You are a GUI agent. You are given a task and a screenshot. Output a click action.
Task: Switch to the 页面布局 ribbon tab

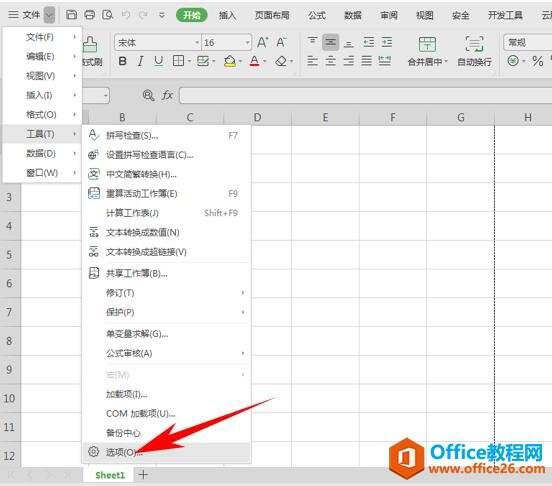click(272, 15)
